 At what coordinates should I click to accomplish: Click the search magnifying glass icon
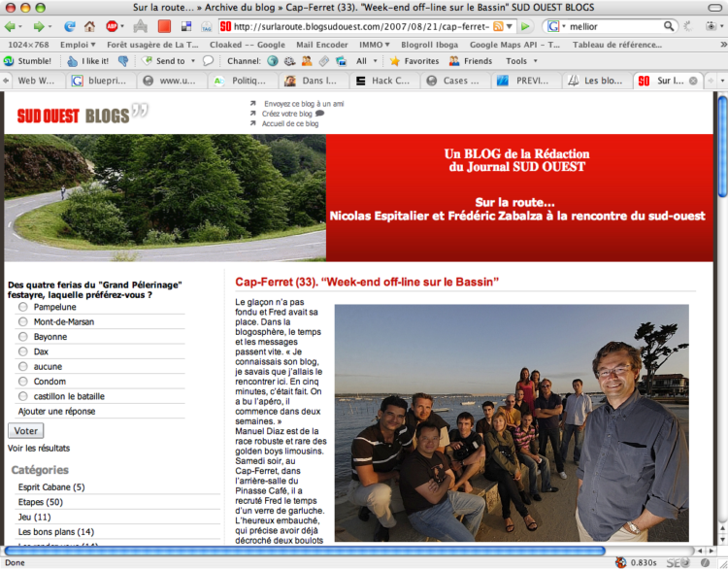click(669, 26)
